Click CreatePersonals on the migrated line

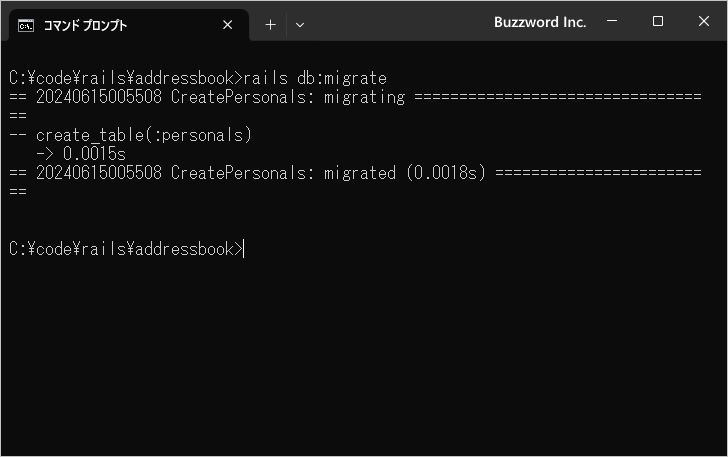point(239,173)
